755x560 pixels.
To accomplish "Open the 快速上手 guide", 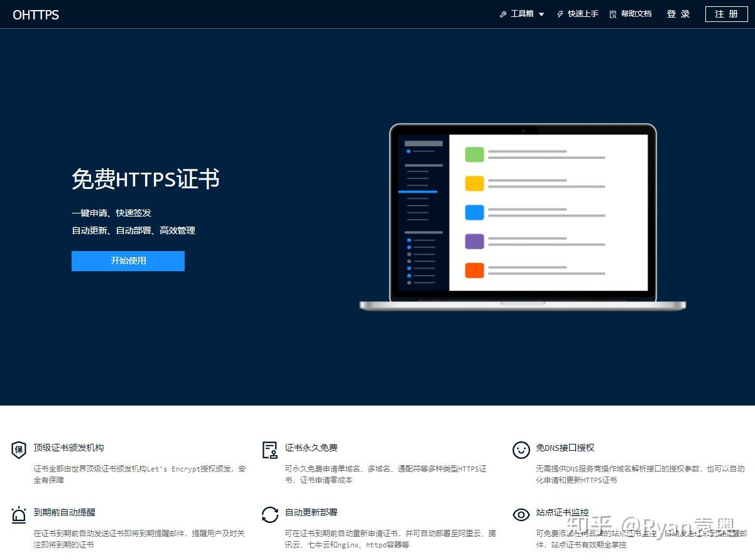I will click(583, 14).
